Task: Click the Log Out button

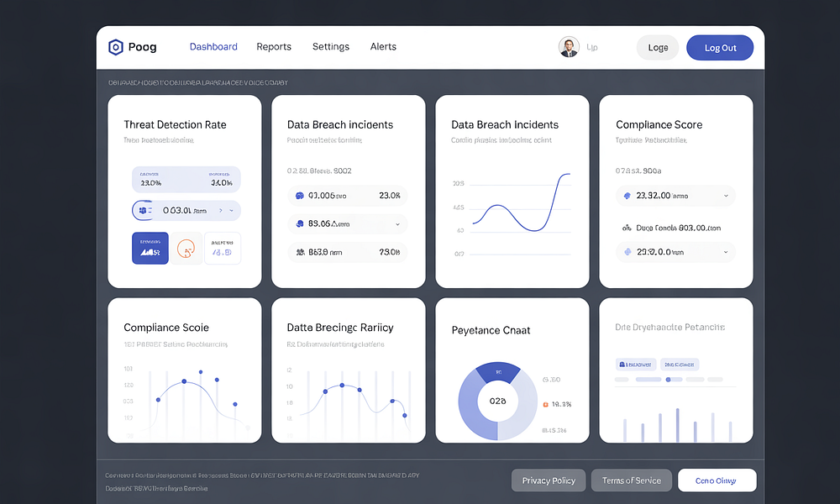Action: pos(720,48)
